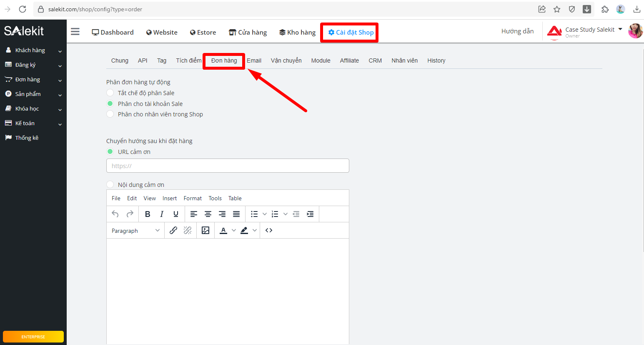Increase indent in editor
This screenshot has width=644, height=345.
(310, 214)
